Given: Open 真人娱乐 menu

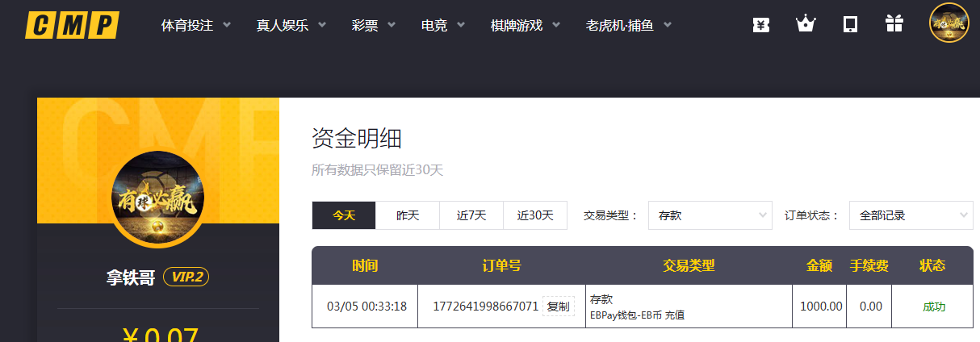Looking at the screenshot, I should point(283,25).
